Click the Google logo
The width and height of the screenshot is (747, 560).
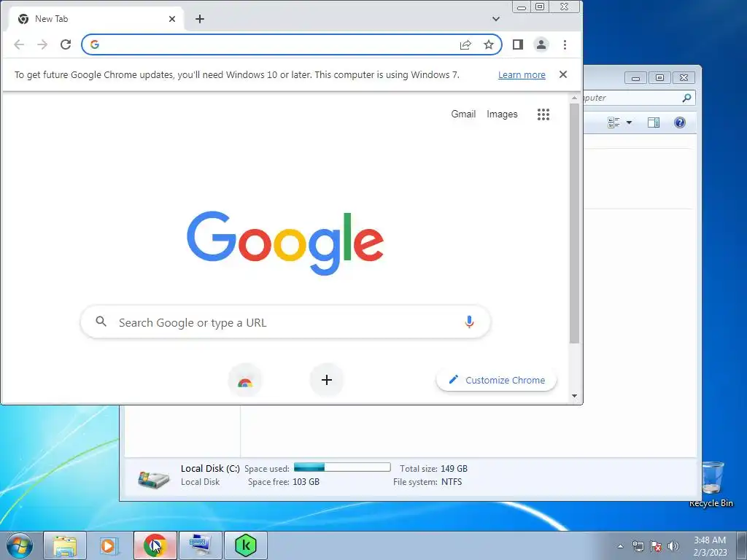285,243
